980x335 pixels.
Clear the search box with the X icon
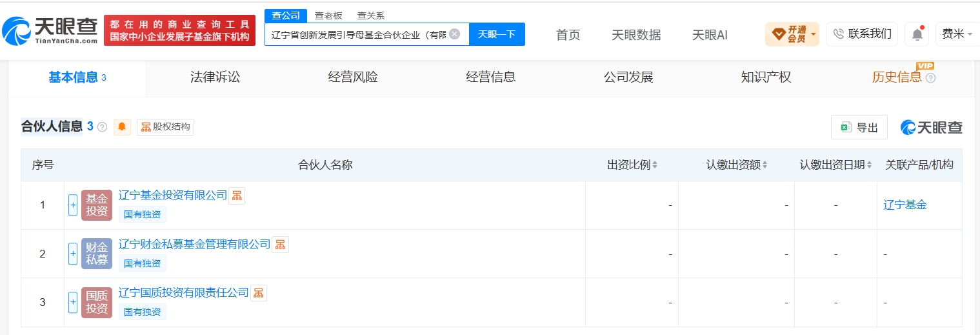[x=455, y=34]
